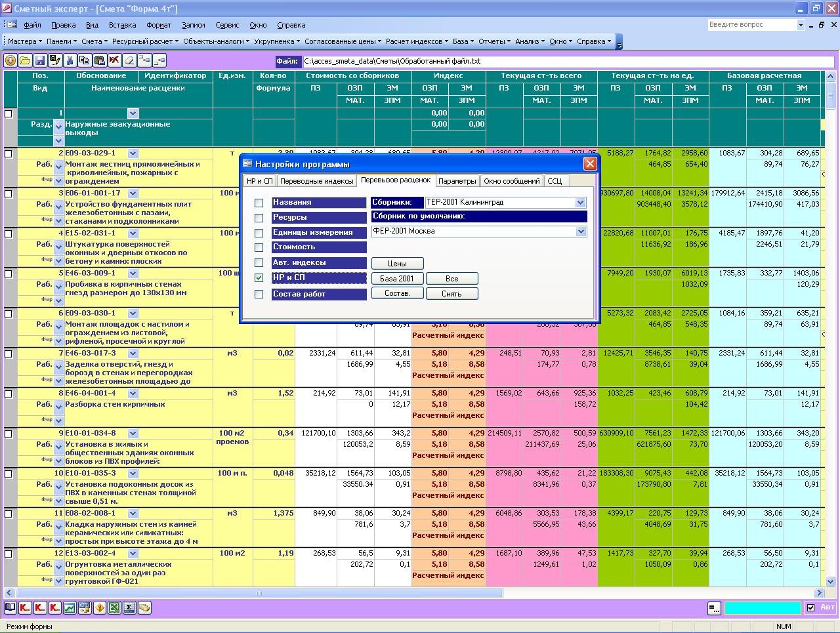Click the green chart graph icon

[70, 608]
